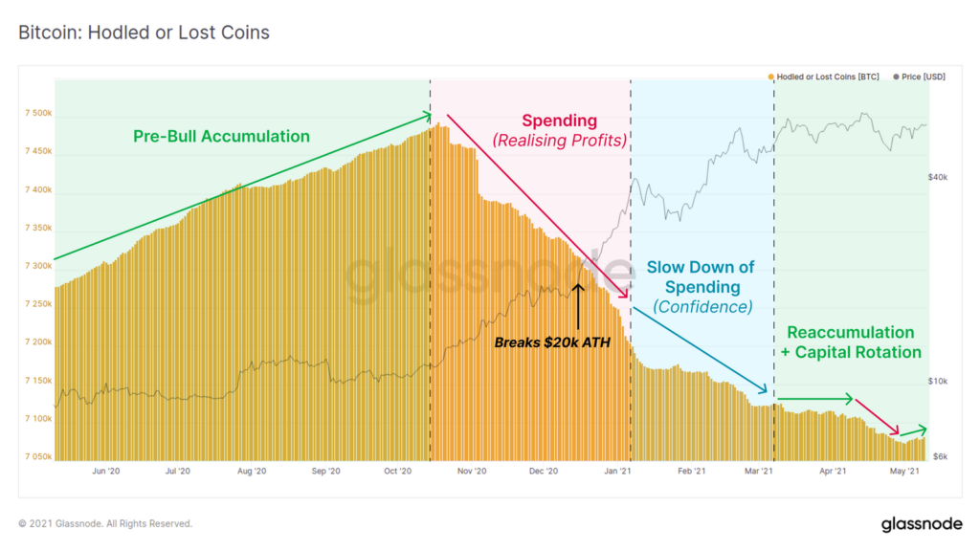Toggle the Hodled or Lost Coins legend entry
The width and height of the screenshot is (980, 551).
[x=823, y=77]
